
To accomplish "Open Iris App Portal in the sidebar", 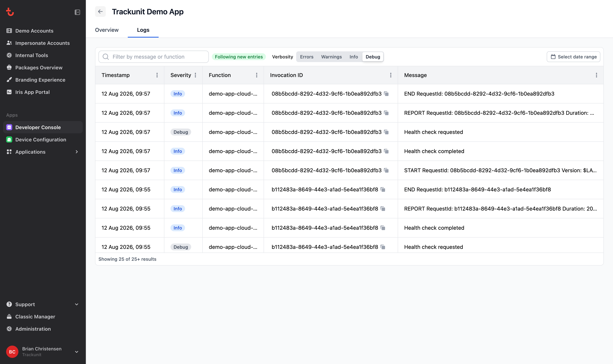I will pos(43,92).
